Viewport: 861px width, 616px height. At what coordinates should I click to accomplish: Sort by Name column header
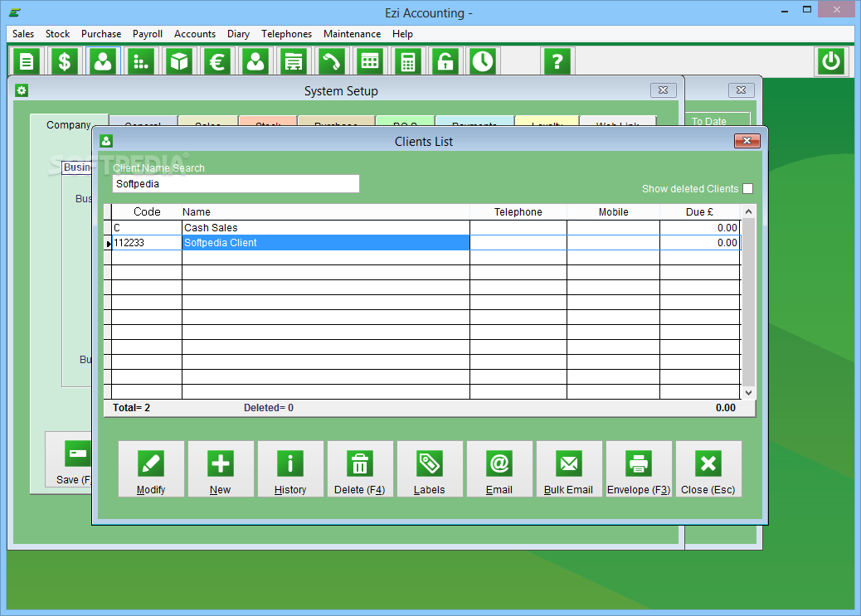pos(326,212)
